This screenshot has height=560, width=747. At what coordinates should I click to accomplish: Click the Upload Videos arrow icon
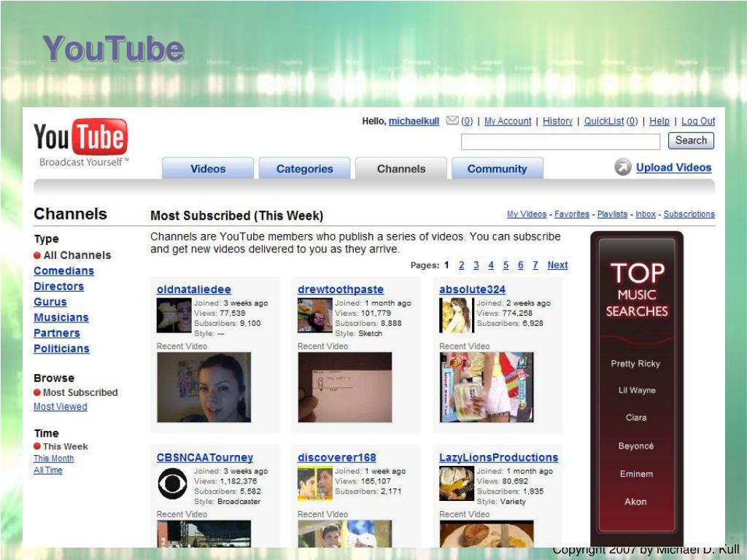tap(623, 167)
